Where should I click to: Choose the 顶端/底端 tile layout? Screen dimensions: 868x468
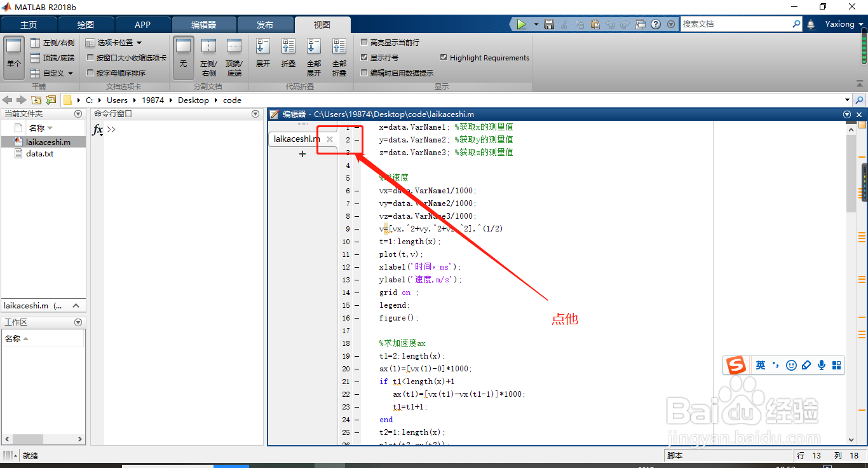coord(52,58)
